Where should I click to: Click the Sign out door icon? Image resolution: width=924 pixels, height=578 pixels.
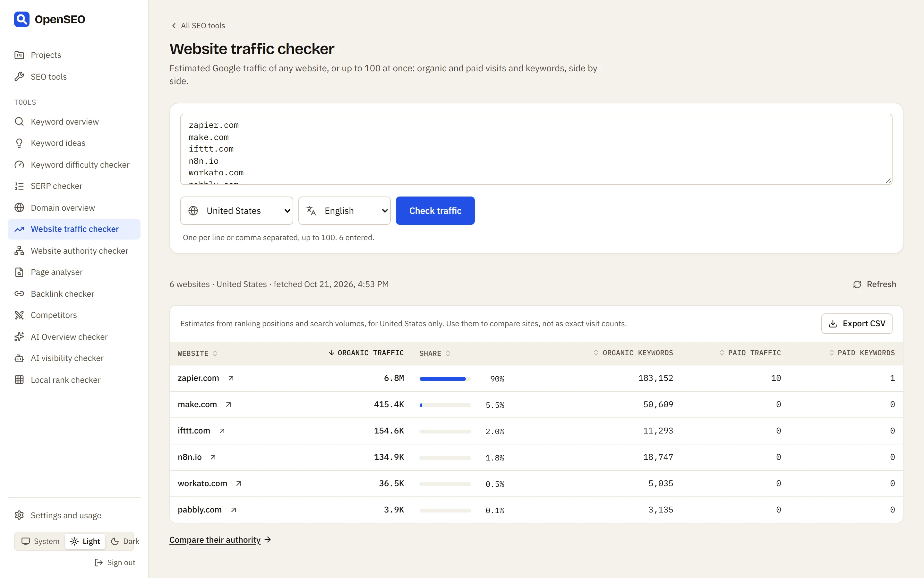(98, 562)
